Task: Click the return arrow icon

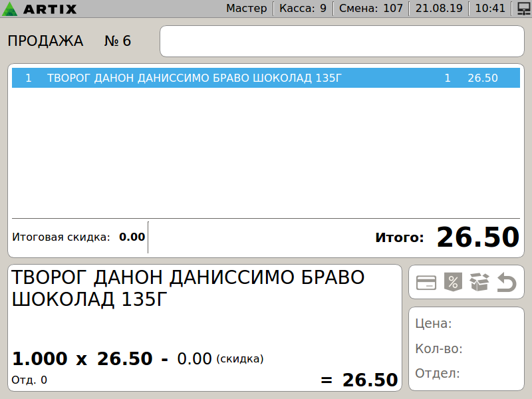Action: pos(507,283)
